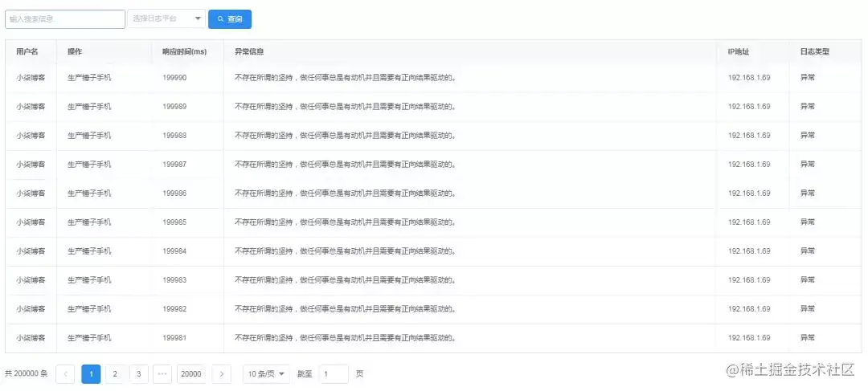This screenshot has height=391, width=868.
Task: Click the 日志类型 column header
Action: [815, 51]
